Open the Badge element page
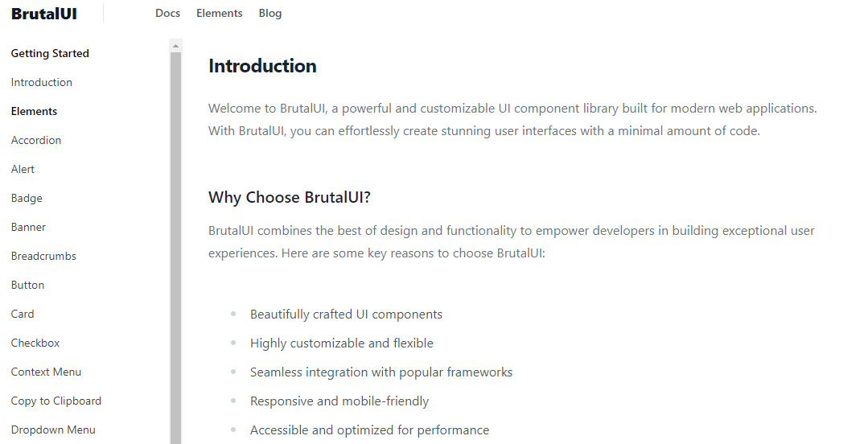Image resolution: width=868 pixels, height=444 pixels. tap(27, 198)
